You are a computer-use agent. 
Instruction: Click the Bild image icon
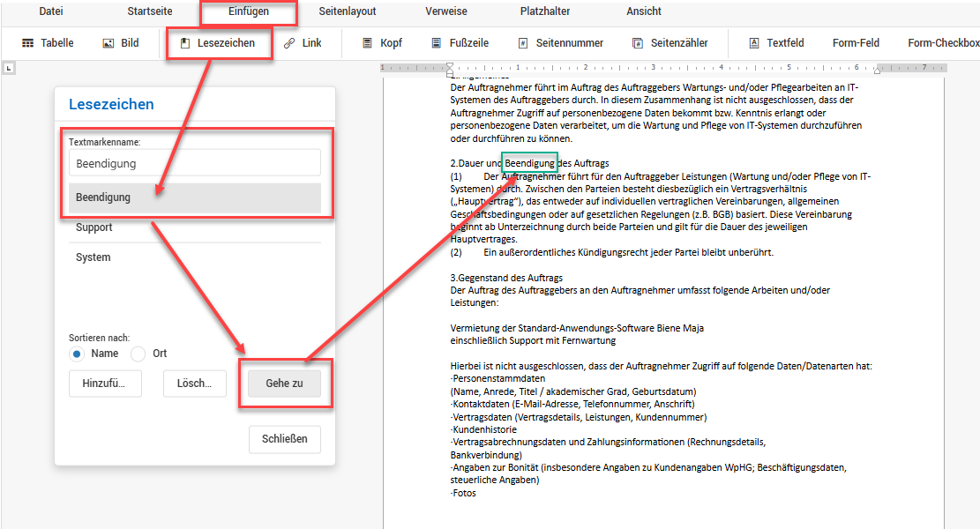[x=108, y=43]
